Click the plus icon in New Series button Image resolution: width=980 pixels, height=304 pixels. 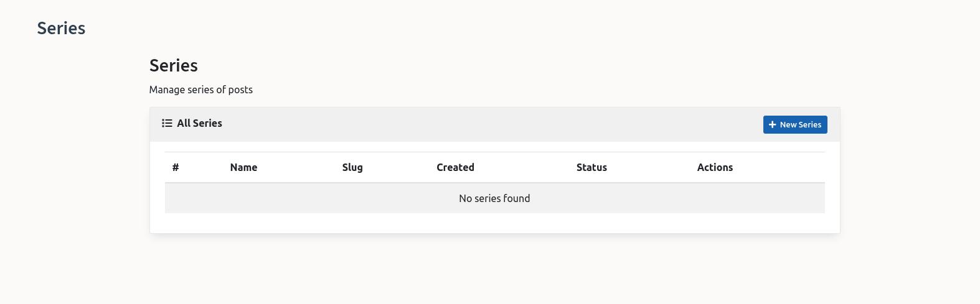pyautogui.click(x=773, y=124)
